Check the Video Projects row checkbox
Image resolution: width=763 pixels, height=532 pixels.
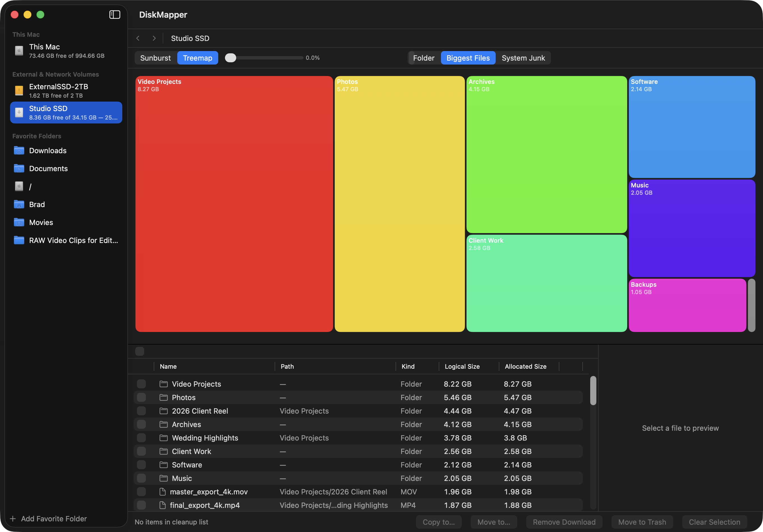pos(141,384)
